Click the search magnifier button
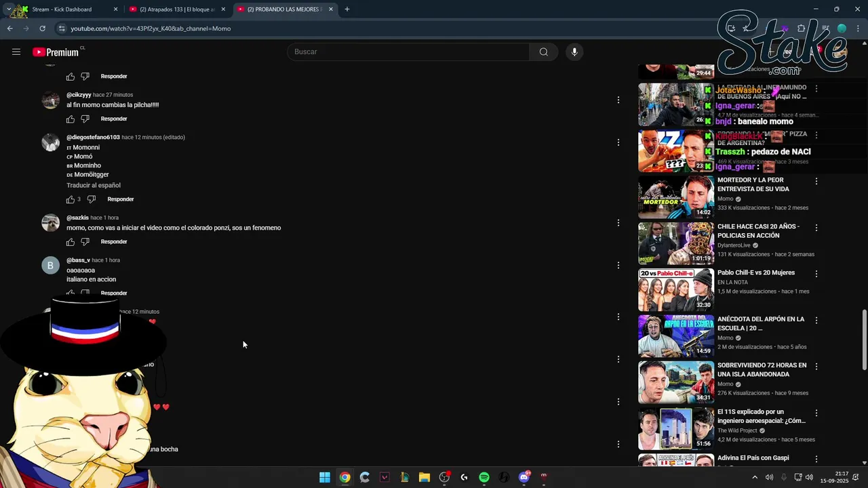Screen dimensions: 868x488 [544, 52]
